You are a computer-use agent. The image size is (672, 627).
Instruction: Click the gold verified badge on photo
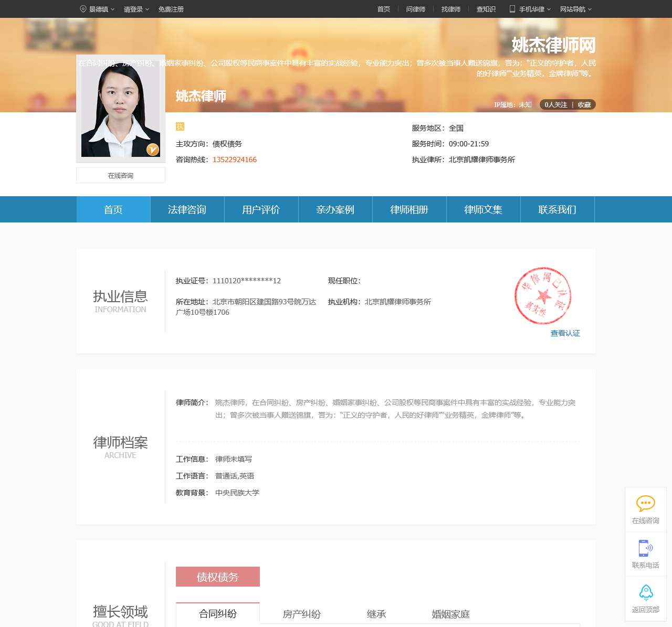click(x=152, y=150)
